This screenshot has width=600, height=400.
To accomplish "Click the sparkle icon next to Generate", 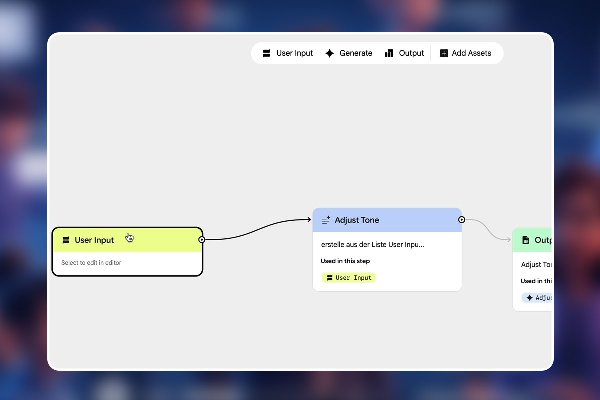I will 329,53.
